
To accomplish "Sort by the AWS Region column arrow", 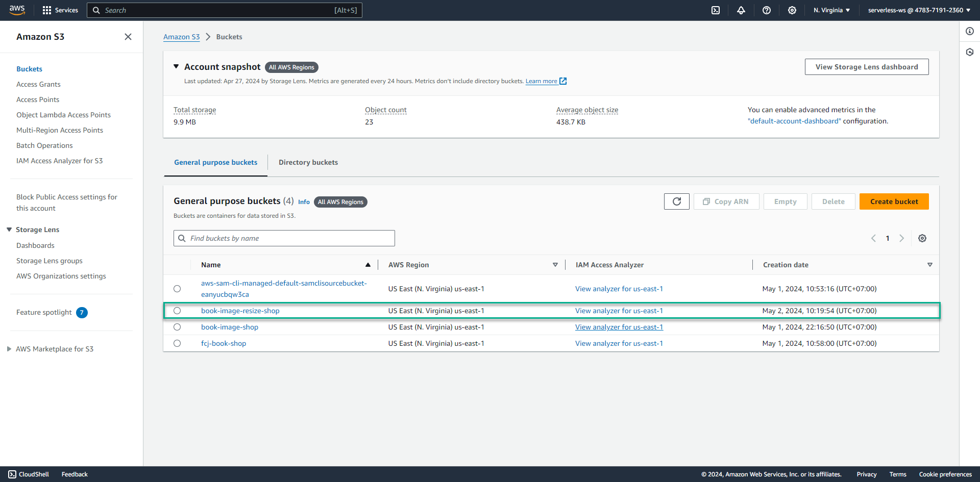I will click(x=555, y=265).
